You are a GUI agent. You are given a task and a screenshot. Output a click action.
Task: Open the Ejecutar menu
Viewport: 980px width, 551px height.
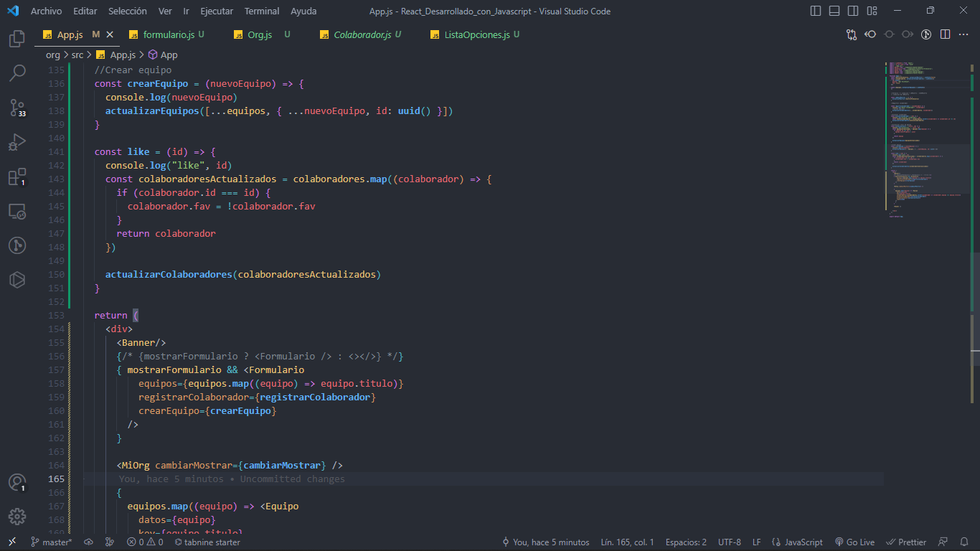click(x=217, y=11)
